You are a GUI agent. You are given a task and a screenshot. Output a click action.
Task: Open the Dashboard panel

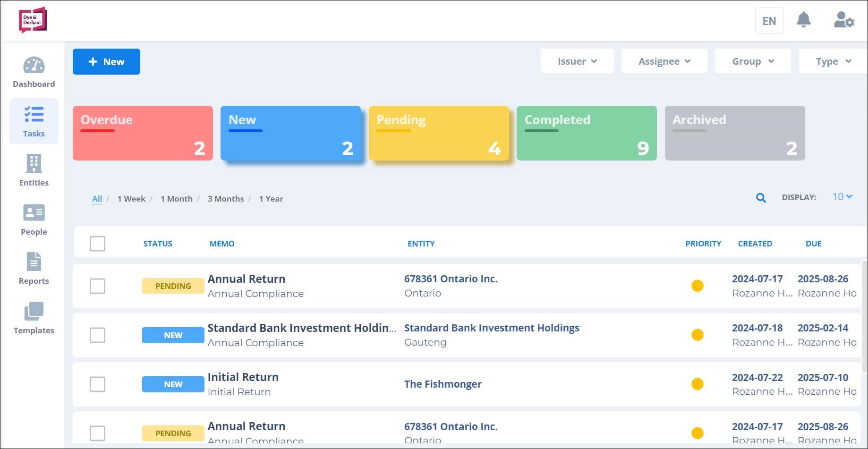click(x=34, y=72)
